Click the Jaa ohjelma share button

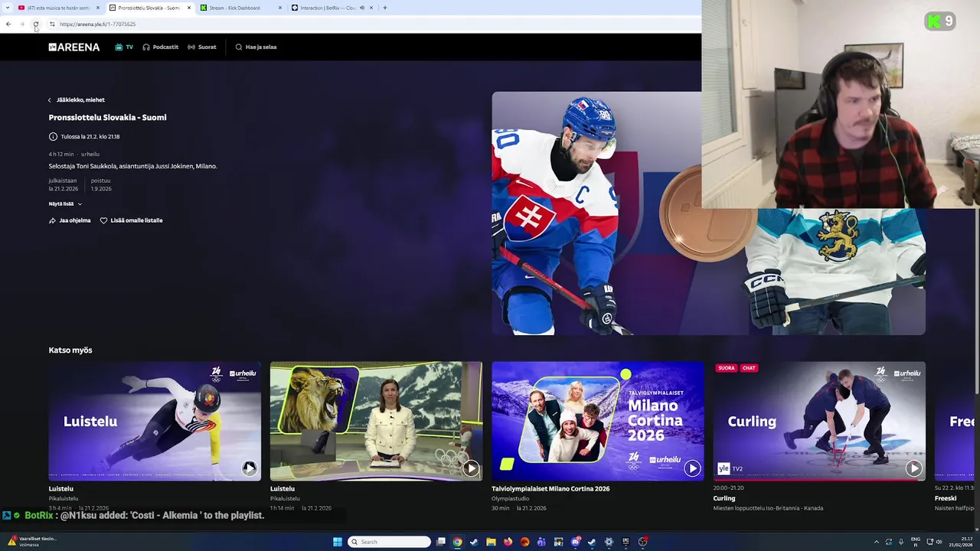pos(70,220)
